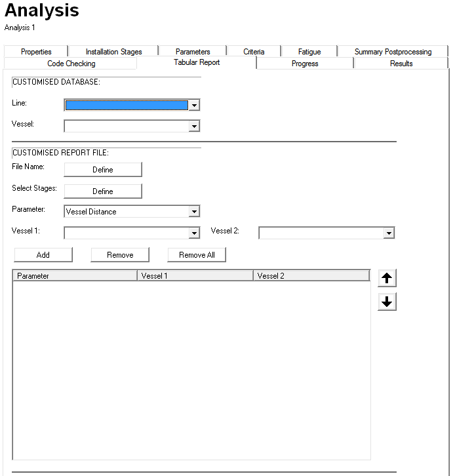Open the Line dropdown list
The image size is (453, 476).
tap(194, 105)
